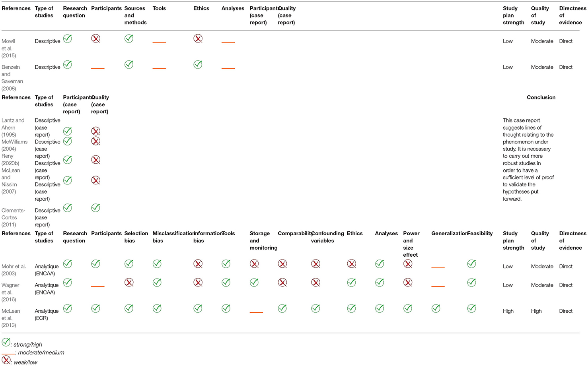Click Wagner et al. Participants orange dash
This screenshot has height=366, width=588.
tap(98, 287)
